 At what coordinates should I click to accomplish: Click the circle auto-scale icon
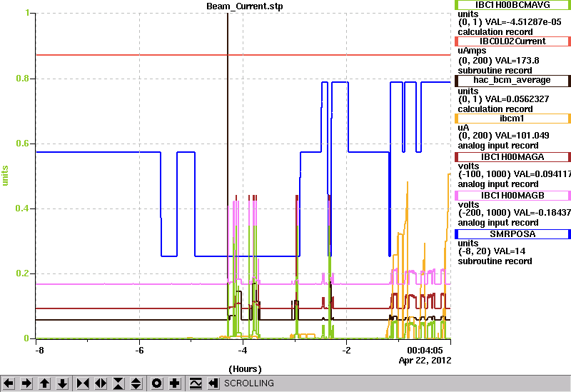[x=156, y=383]
